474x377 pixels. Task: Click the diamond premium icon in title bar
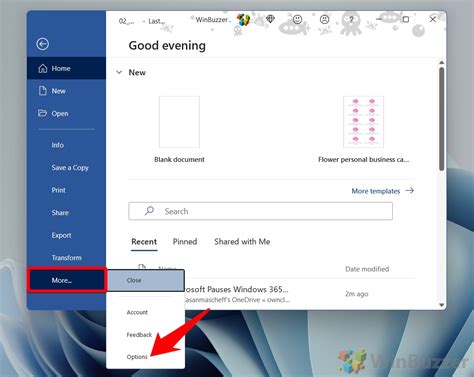[x=270, y=19]
